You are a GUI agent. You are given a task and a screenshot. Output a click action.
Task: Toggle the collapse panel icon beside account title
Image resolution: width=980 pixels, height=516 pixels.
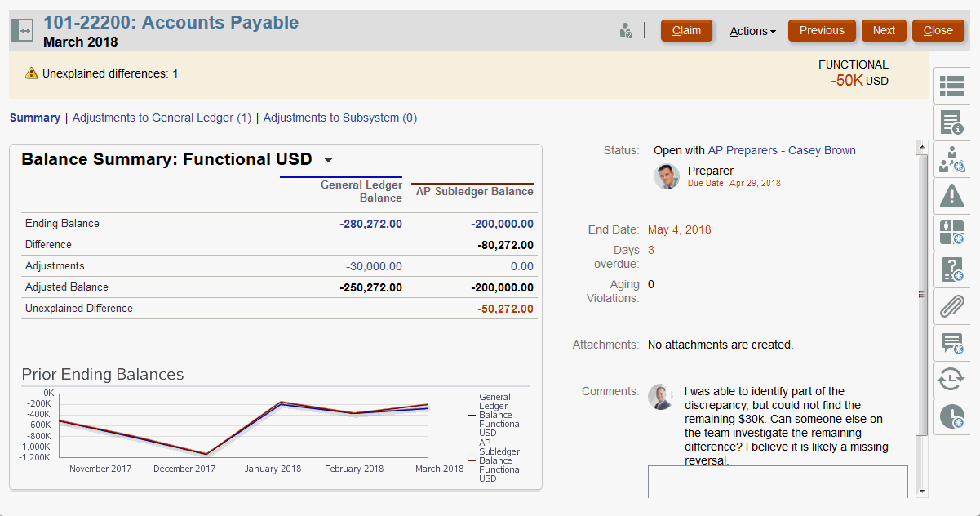[x=21, y=30]
